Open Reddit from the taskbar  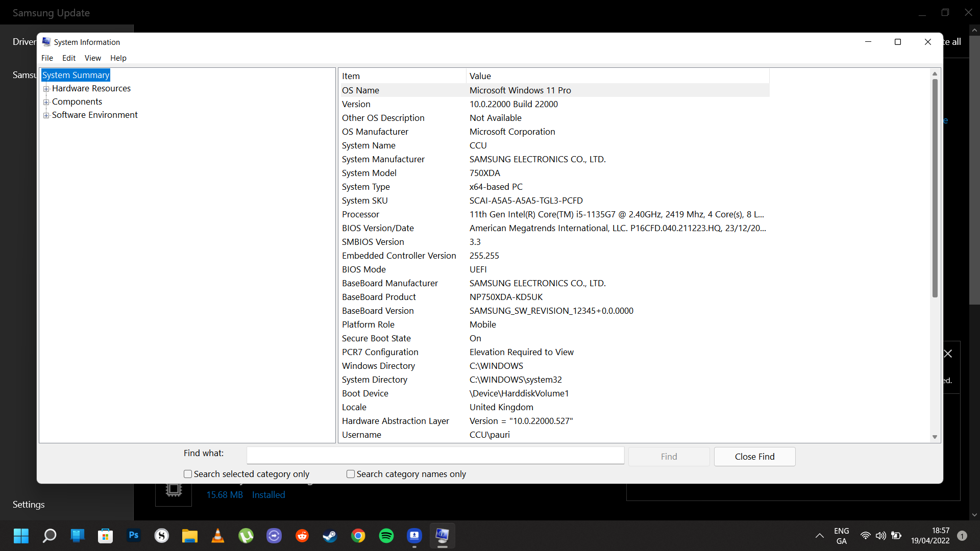302,536
